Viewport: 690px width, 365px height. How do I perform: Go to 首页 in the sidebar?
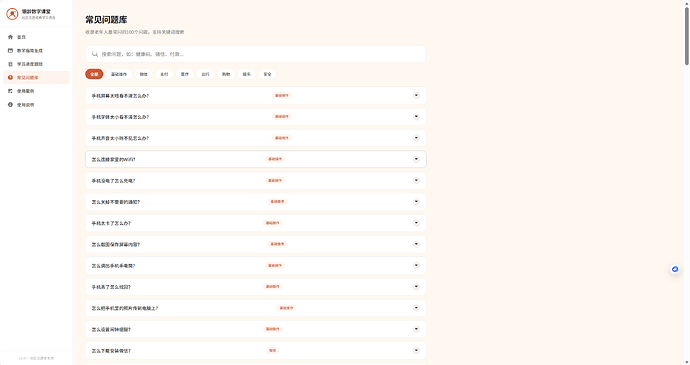36,37
